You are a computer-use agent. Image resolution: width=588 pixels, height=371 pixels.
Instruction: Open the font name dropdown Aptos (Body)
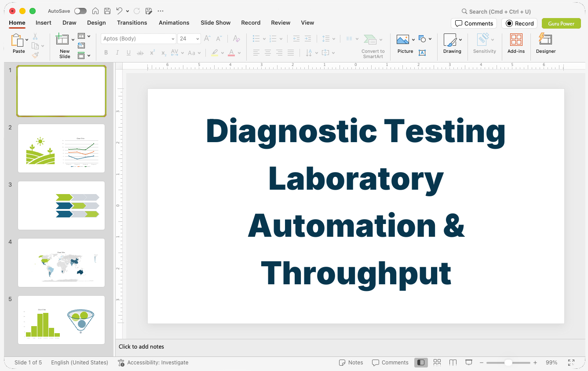coord(173,39)
